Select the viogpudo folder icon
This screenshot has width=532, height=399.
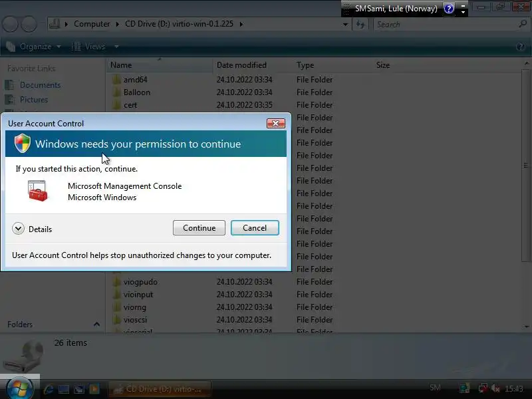(116, 281)
